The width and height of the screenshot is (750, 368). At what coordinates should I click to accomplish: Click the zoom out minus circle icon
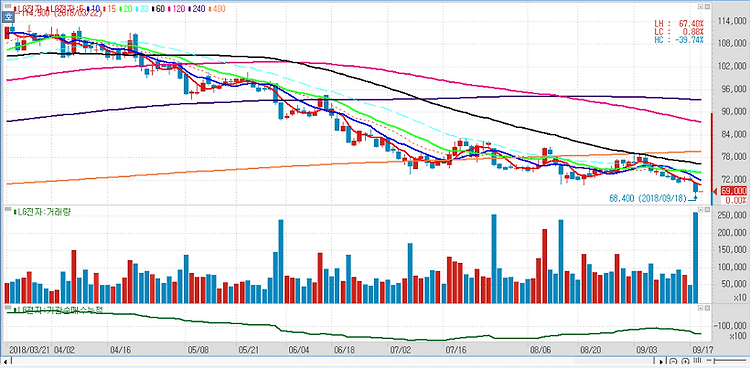tap(673, 361)
